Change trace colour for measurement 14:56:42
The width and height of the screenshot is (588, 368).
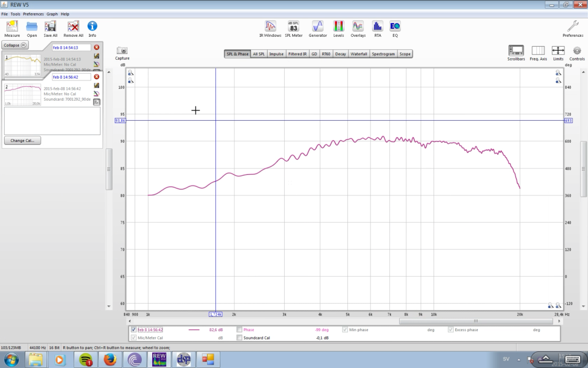coord(96,94)
